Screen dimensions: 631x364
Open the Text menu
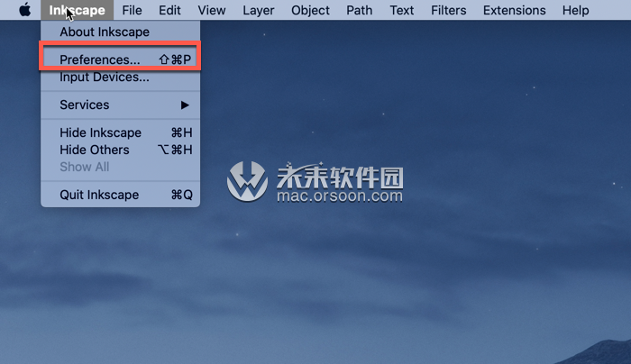pos(402,10)
